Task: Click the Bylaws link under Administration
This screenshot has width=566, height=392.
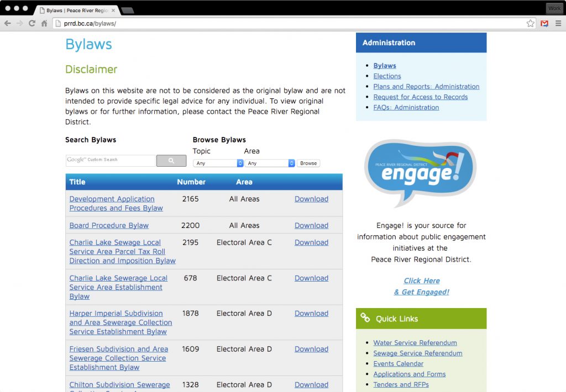Action: pyautogui.click(x=385, y=66)
